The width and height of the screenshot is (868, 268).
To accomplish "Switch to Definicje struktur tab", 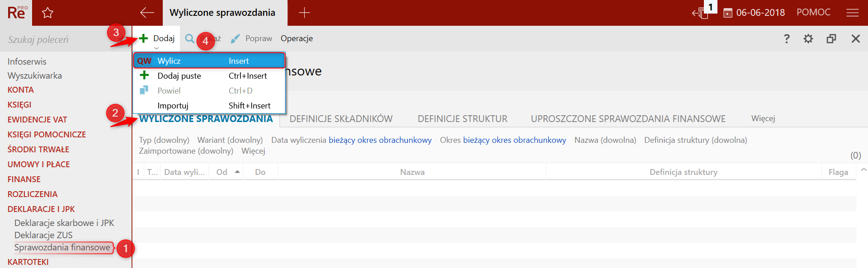I will 462,118.
